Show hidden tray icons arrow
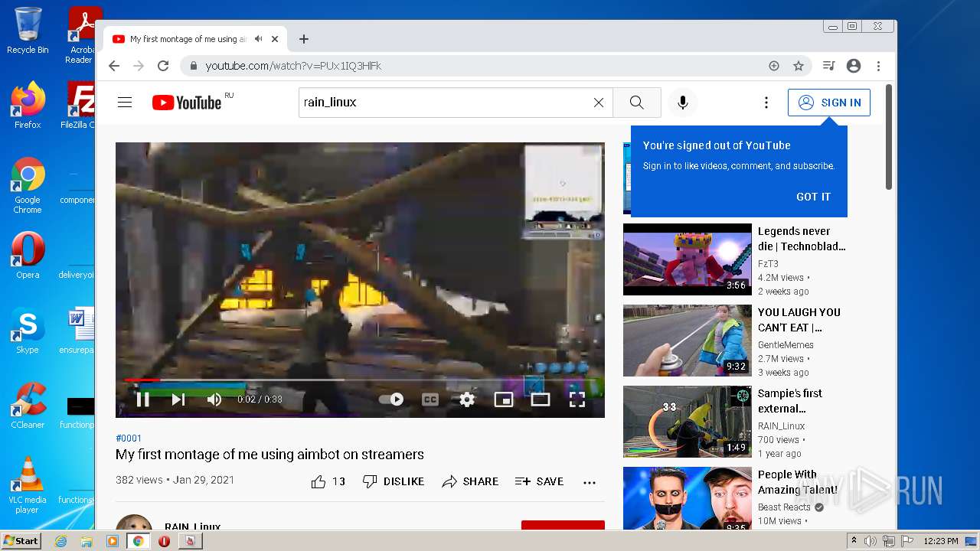This screenshot has height=551, width=980. coord(854,541)
